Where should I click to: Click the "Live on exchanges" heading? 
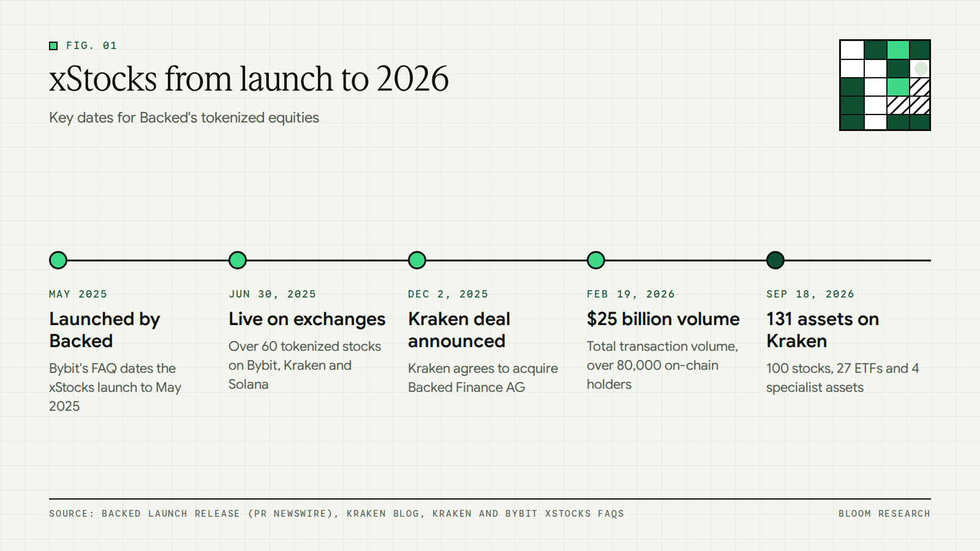click(307, 320)
